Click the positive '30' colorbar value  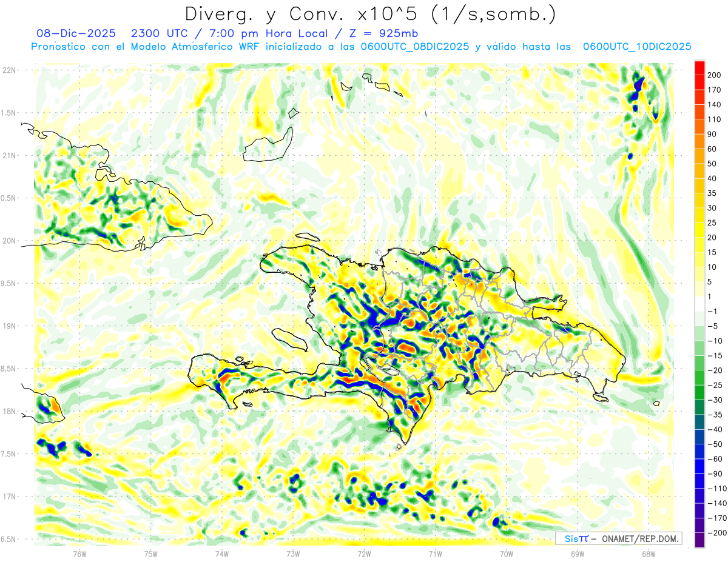713,208
